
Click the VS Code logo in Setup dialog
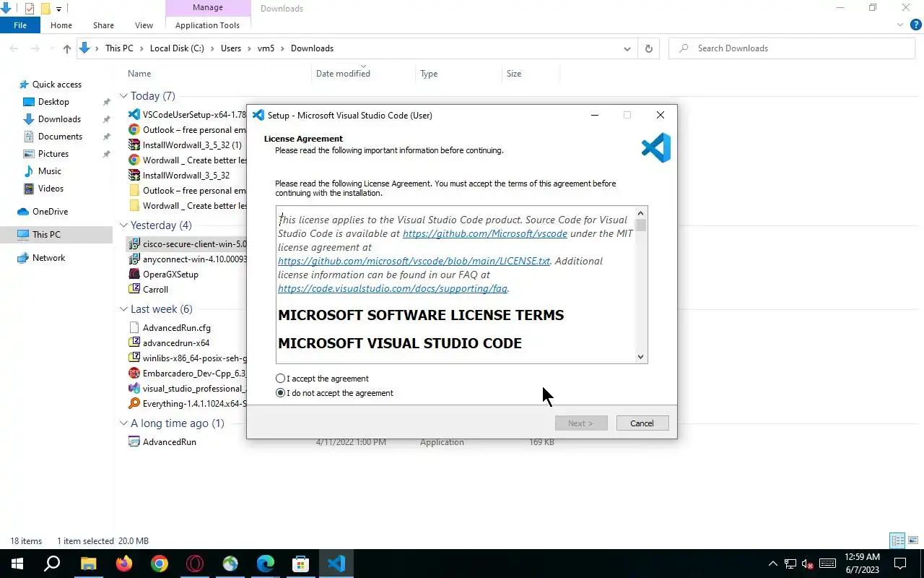click(655, 147)
